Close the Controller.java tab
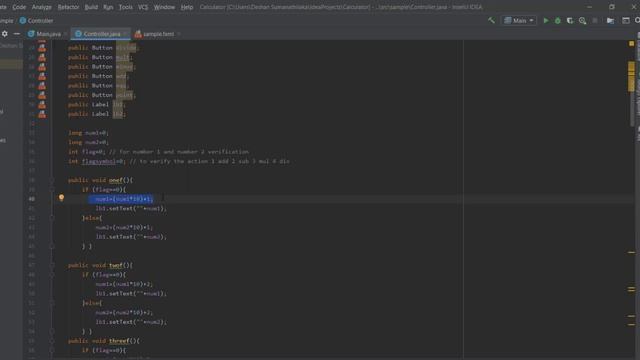Viewport: 640px width, 360px height. pyautogui.click(x=125, y=34)
